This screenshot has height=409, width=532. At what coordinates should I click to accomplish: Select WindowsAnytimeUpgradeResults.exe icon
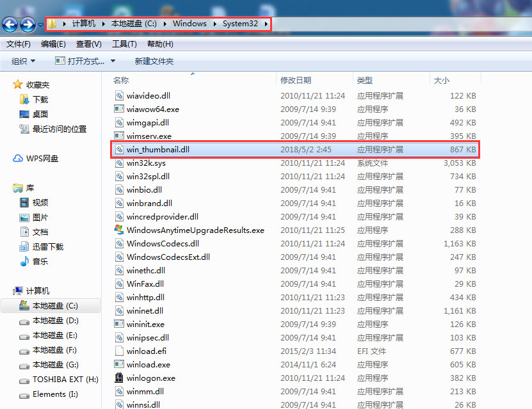click(x=118, y=230)
